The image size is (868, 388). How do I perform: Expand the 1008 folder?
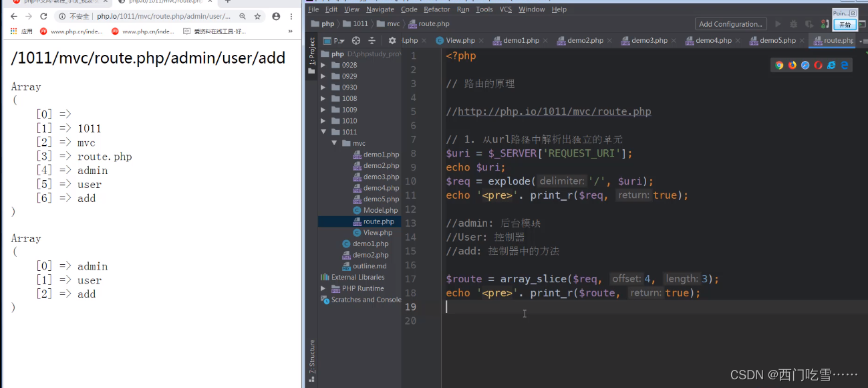(323, 98)
